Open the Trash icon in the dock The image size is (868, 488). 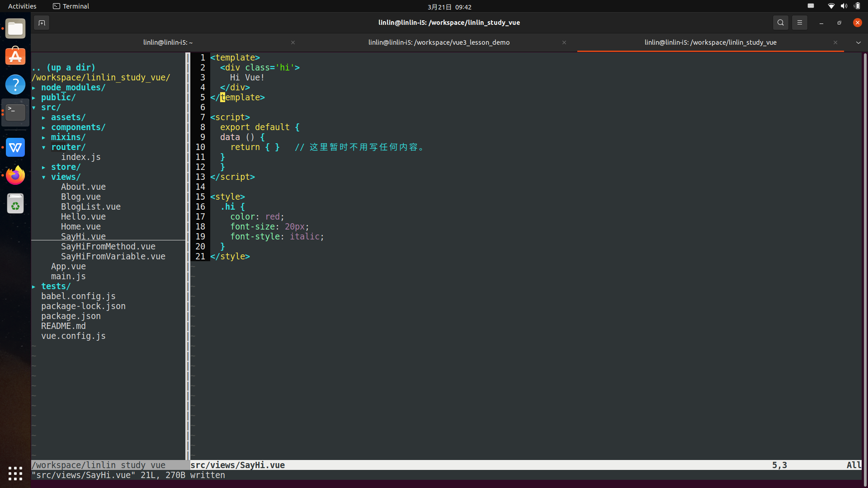click(15, 204)
